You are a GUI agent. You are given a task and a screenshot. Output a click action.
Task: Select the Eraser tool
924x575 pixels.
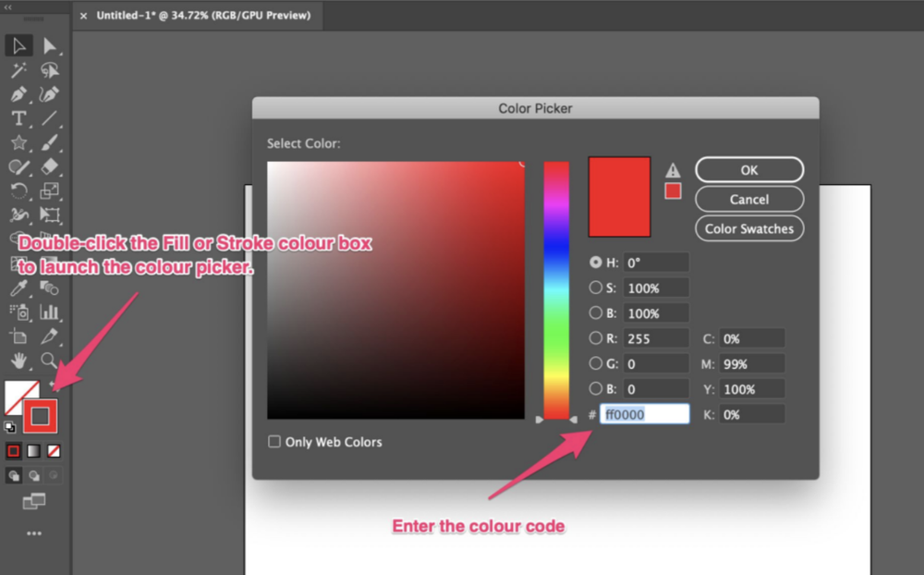[x=50, y=166]
